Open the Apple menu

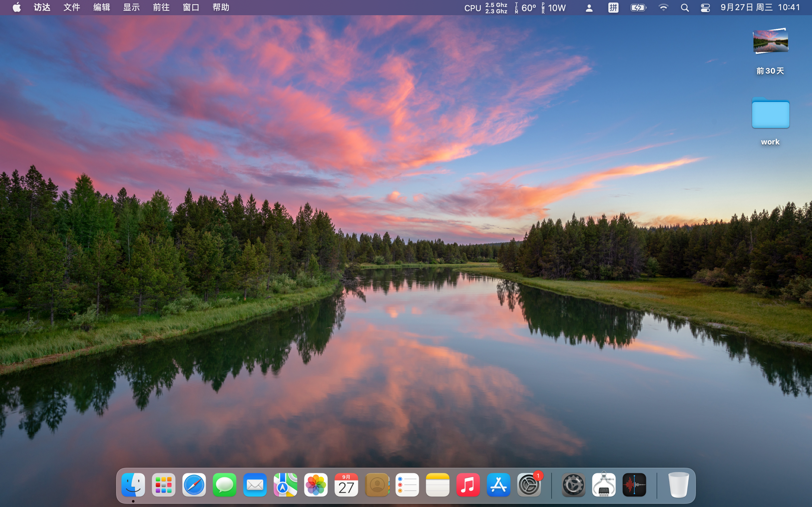[x=16, y=7]
